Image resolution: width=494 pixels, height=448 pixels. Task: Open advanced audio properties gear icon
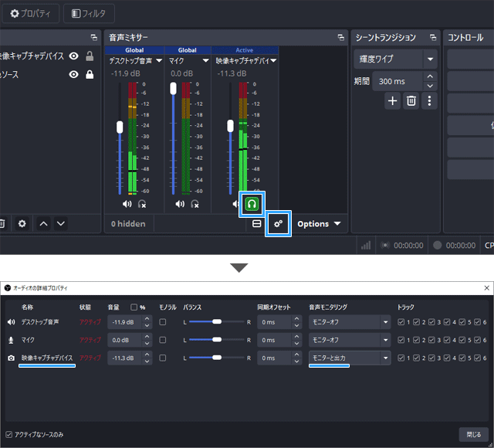[x=279, y=224]
